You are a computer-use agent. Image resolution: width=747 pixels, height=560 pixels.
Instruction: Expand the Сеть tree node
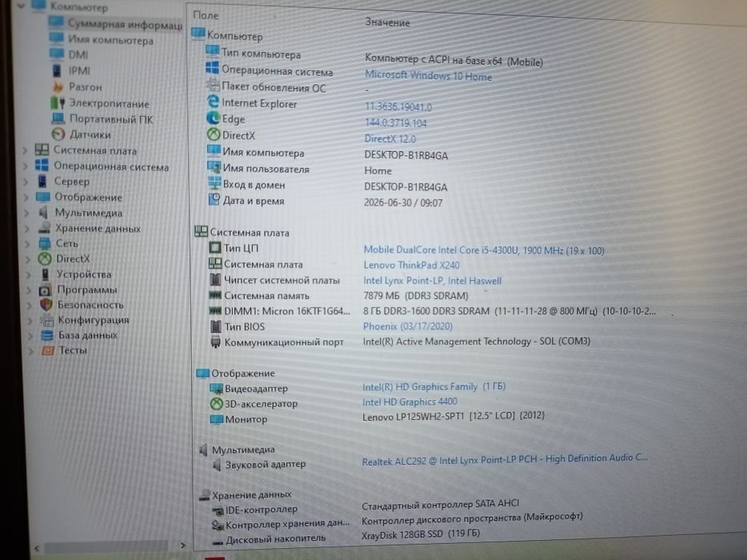tap(28, 244)
